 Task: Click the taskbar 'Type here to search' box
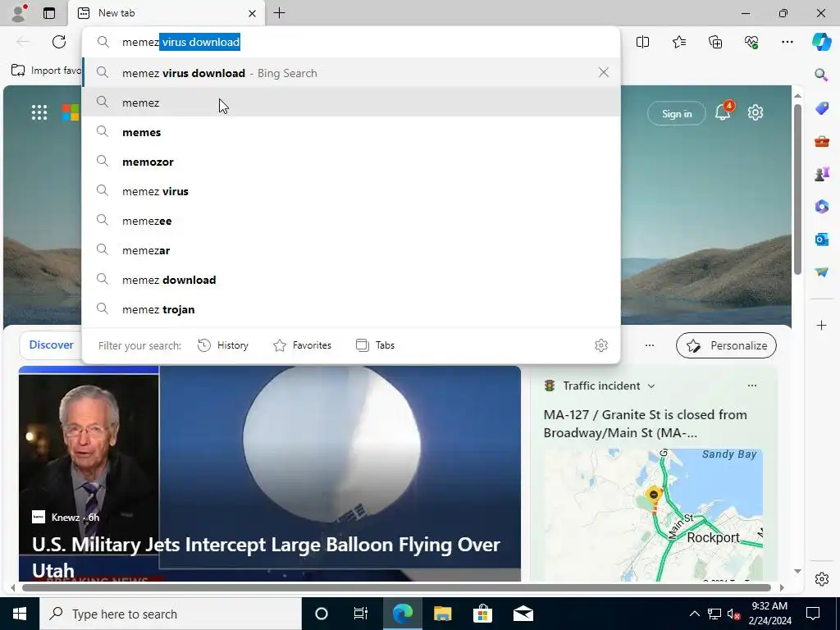pos(171,614)
